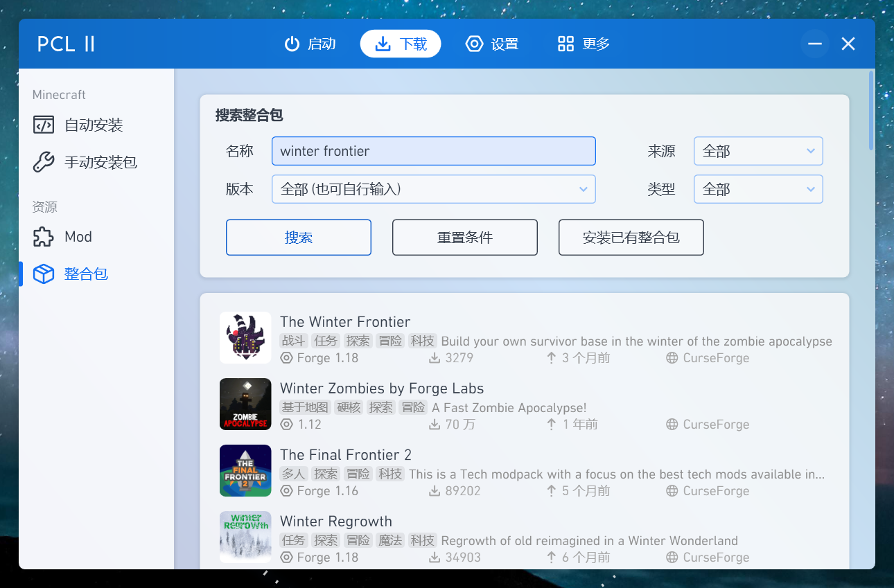Click the 重置条件 reset button
The width and height of the screenshot is (894, 588).
[465, 238]
